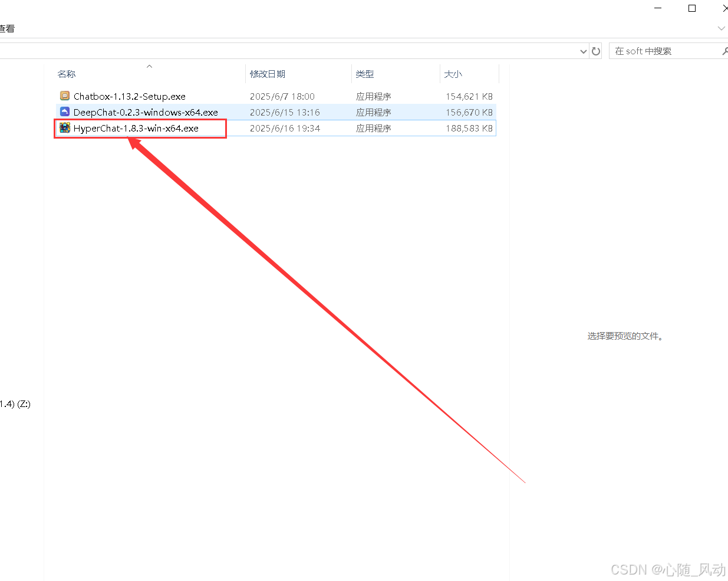This screenshot has width=728, height=581.
Task: Click 应用程序 type in DeepChat row
Action: pos(374,112)
